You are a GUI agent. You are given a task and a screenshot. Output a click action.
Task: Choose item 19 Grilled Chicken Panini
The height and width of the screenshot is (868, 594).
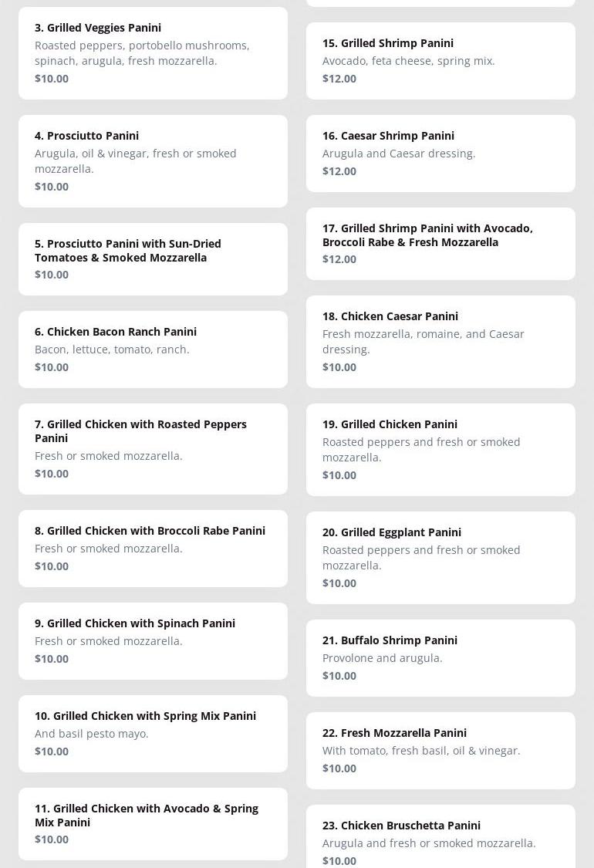[440, 450]
